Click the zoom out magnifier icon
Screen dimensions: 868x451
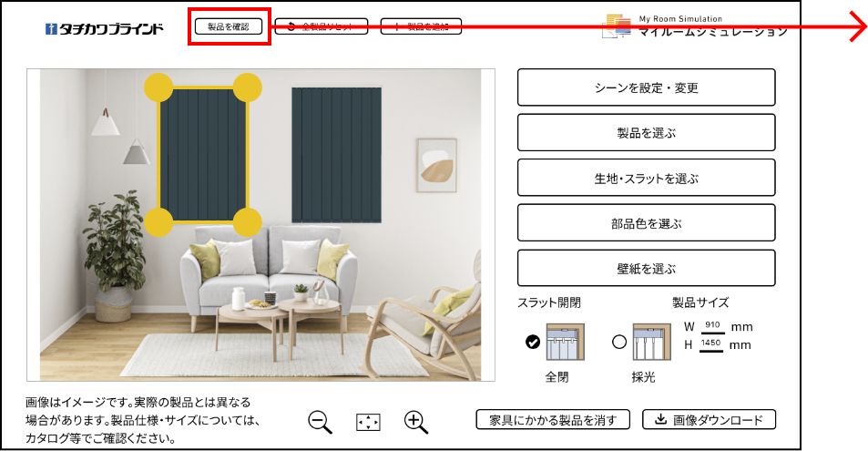(x=320, y=423)
